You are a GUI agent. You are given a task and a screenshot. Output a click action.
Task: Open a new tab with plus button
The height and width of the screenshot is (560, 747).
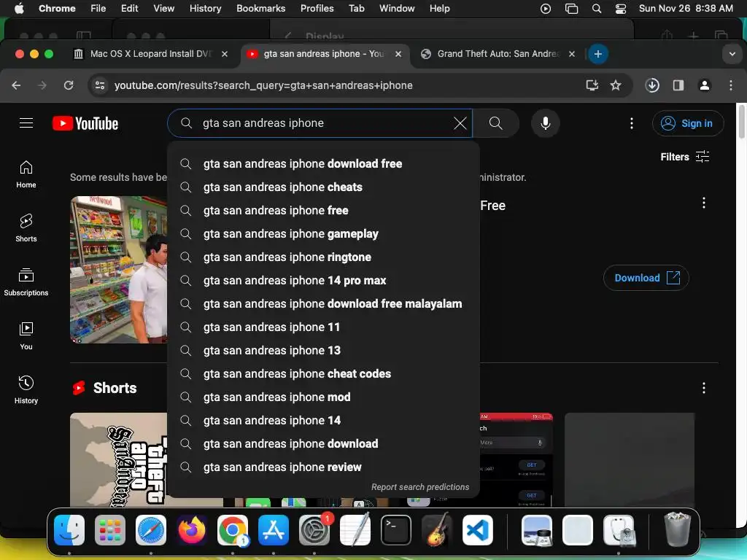point(598,54)
